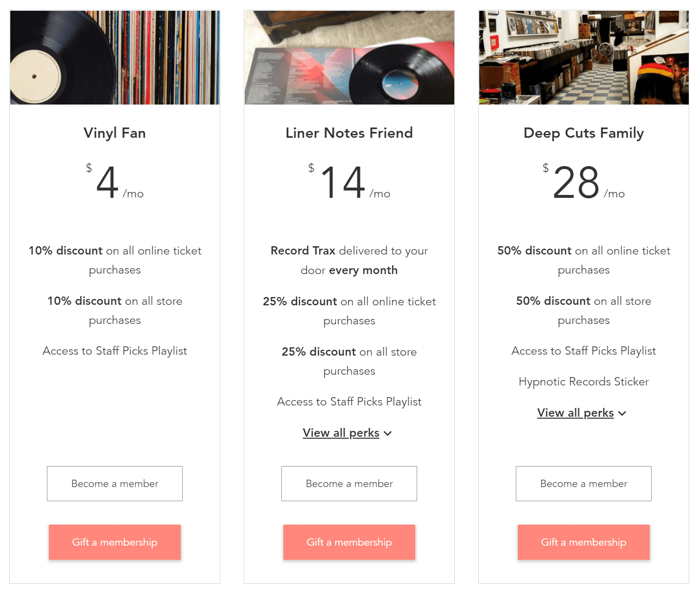This screenshot has height=595, width=700.
Task: Select the Vinyl Fan tier title
Action: (115, 133)
